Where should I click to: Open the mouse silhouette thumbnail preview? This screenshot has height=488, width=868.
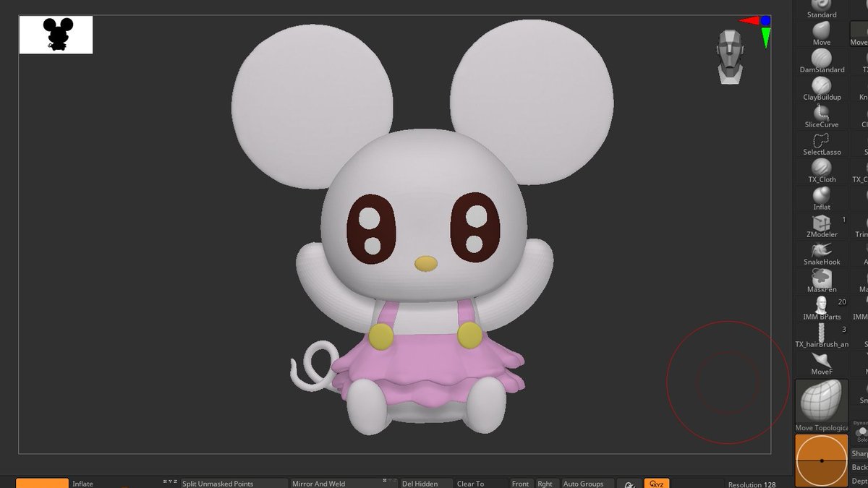56,35
